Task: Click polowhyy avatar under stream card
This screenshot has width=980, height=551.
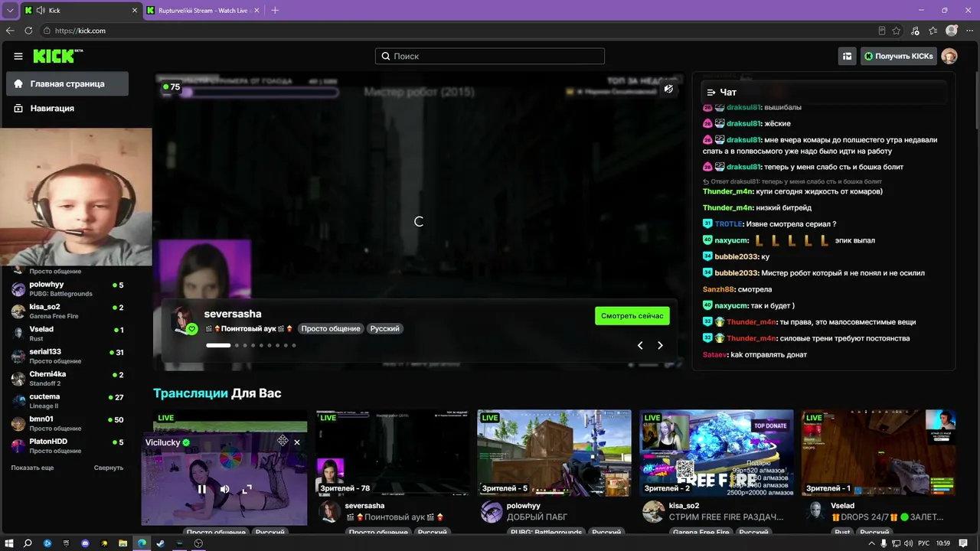Action: [492, 512]
